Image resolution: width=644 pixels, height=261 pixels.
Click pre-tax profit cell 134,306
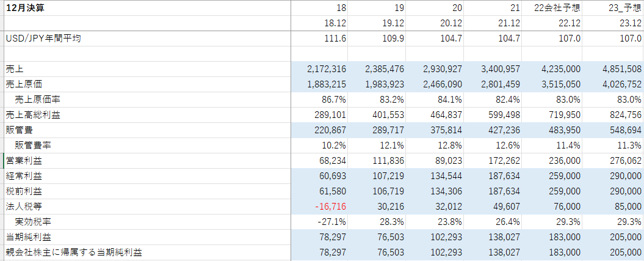point(435,191)
